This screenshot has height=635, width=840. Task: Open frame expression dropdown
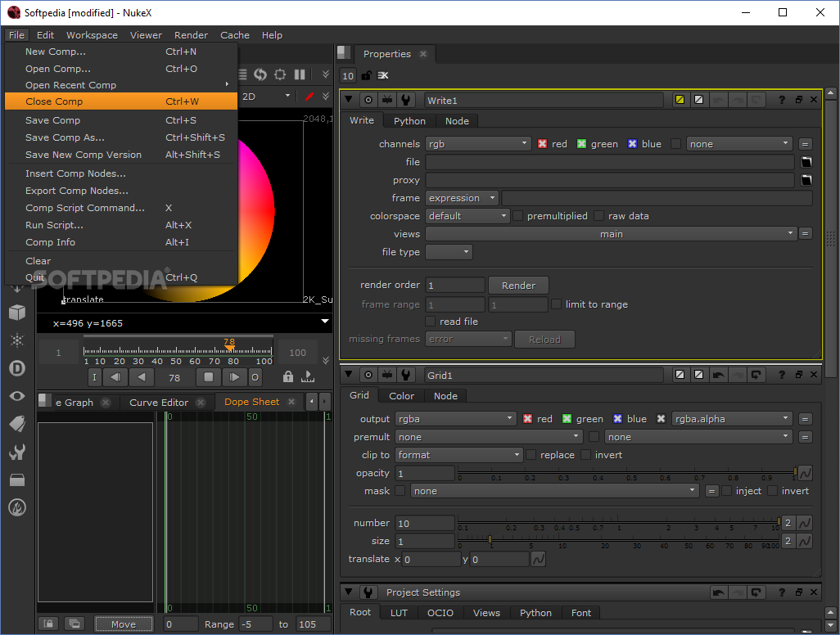pos(462,198)
